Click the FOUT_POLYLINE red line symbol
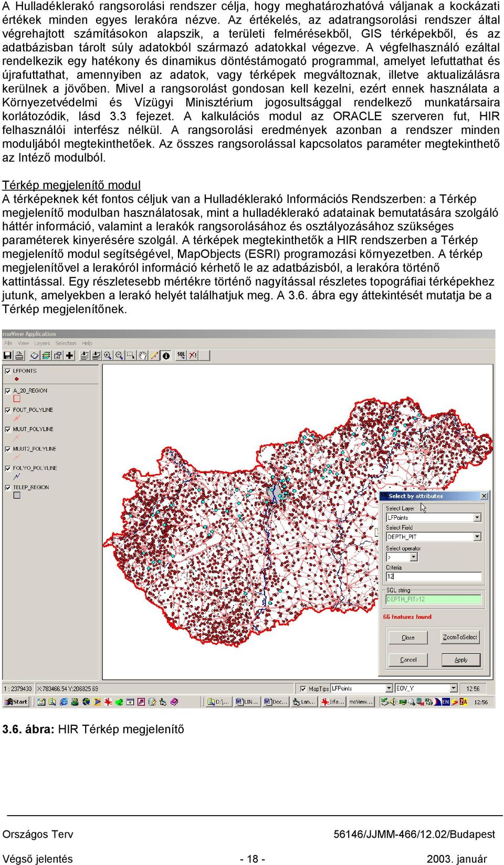504x865 pixels. [17, 418]
